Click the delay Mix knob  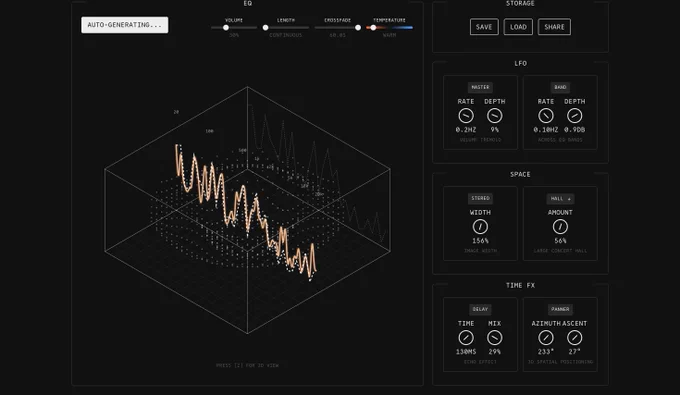tap(494, 338)
